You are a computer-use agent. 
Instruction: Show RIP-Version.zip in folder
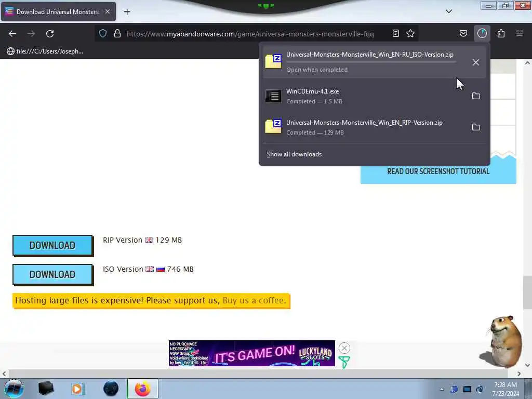[x=476, y=127]
